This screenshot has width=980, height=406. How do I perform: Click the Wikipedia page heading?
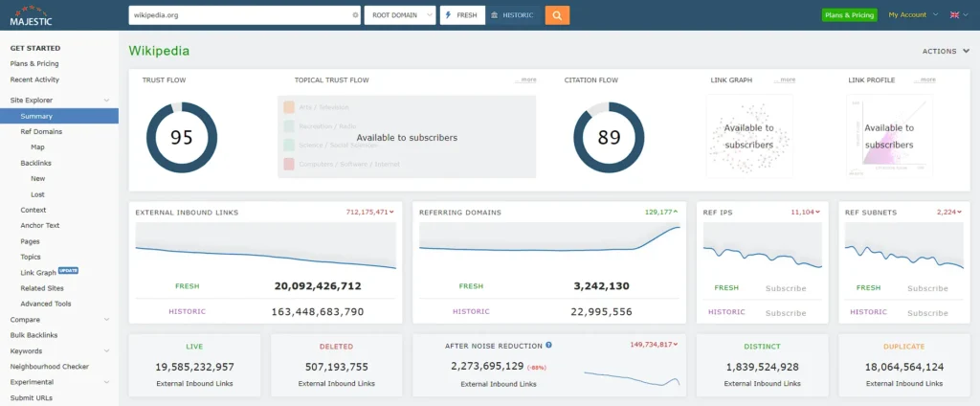(159, 51)
